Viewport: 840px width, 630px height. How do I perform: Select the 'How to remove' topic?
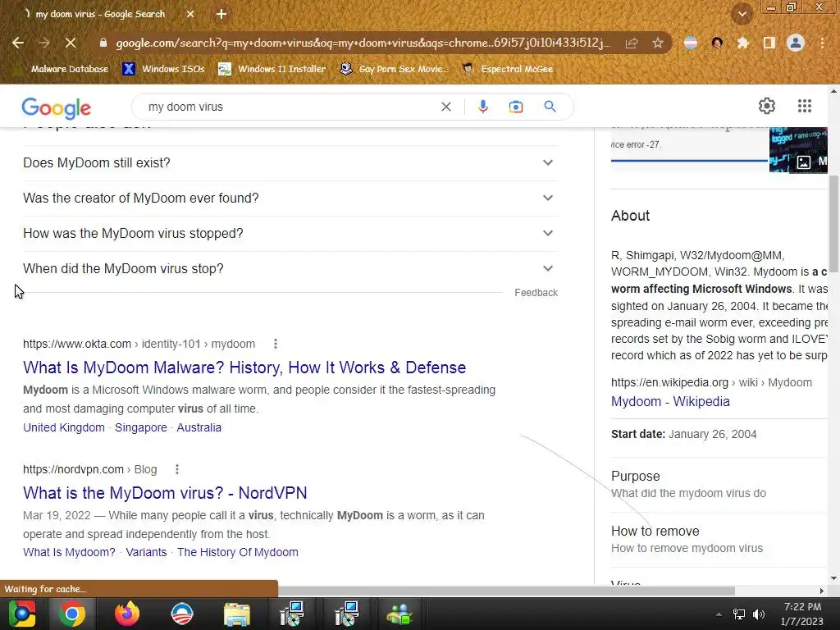click(719, 540)
